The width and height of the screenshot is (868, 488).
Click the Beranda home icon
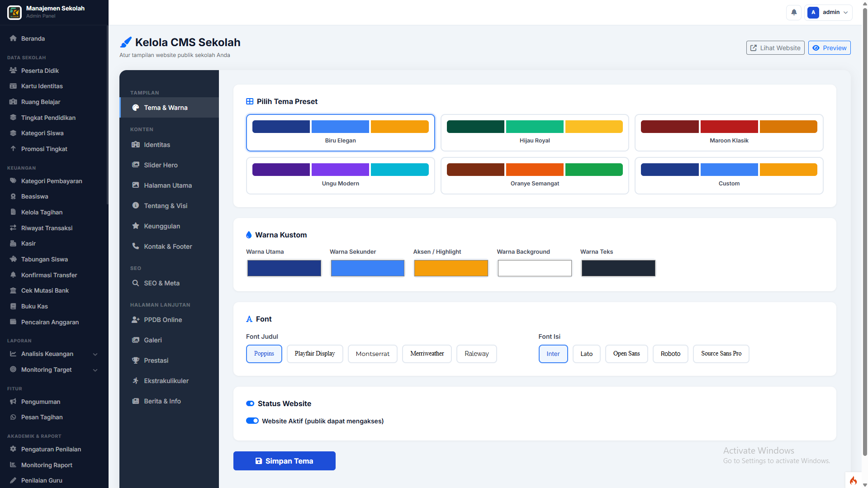pos(13,38)
